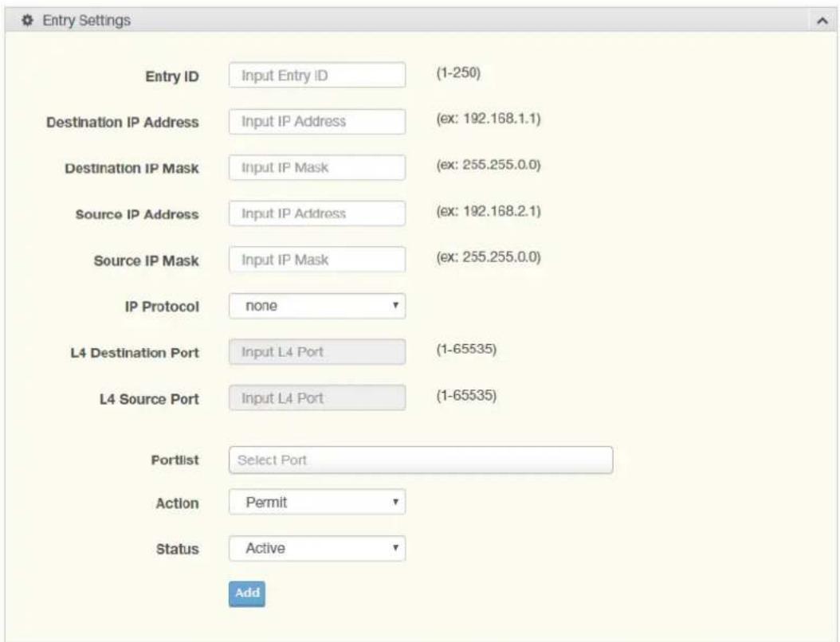The image size is (840, 642).
Task: Click the Entry Settings gear icon
Action: pyautogui.click(x=27, y=21)
